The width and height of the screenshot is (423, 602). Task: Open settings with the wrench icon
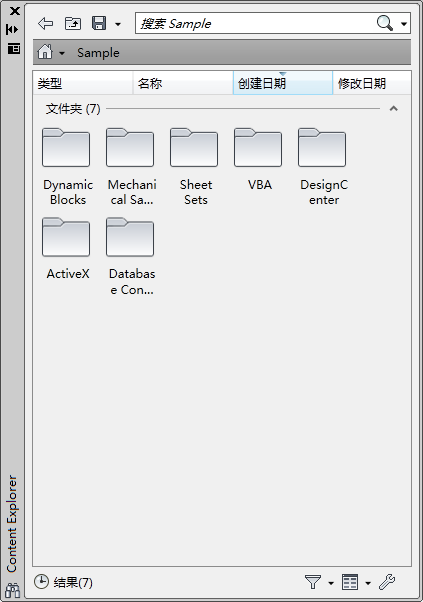click(387, 582)
